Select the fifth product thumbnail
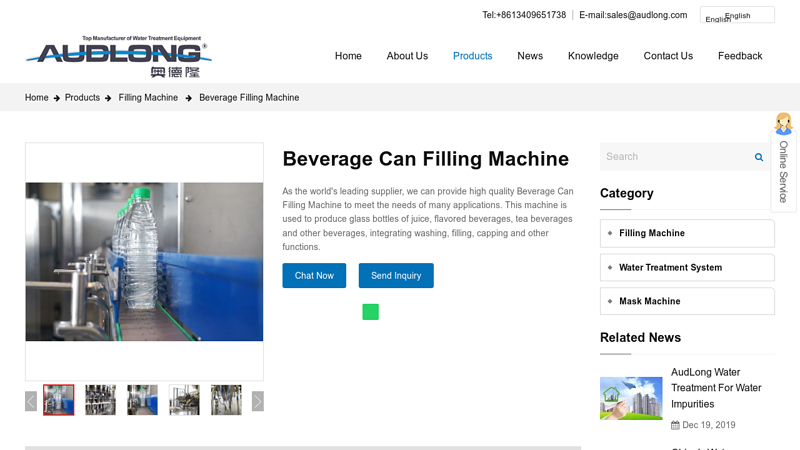 pos(226,400)
